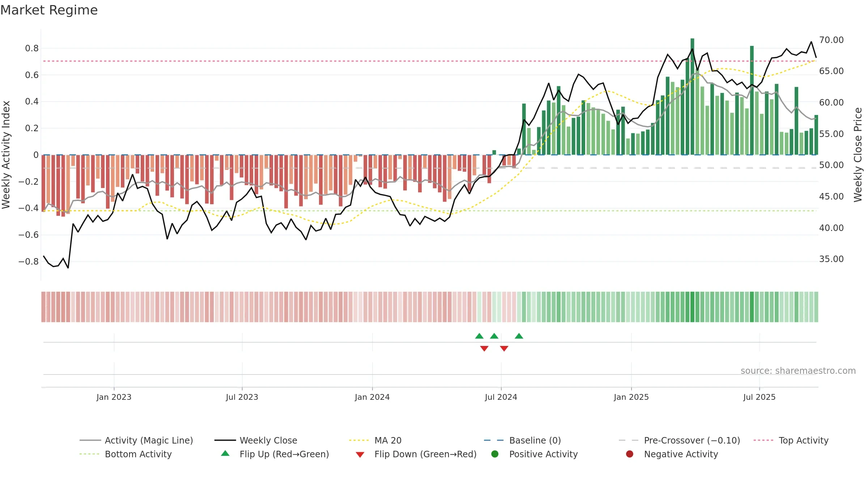Viewport: 868px width, 488px height.
Task: Click the Market Regime chart title
Action: (x=49, y=10)
